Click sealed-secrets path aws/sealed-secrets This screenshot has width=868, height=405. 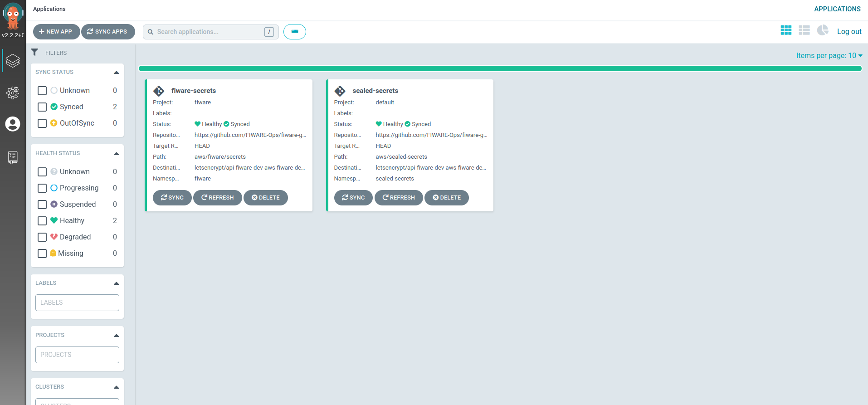pyautogui.click(x=401, y=157)
